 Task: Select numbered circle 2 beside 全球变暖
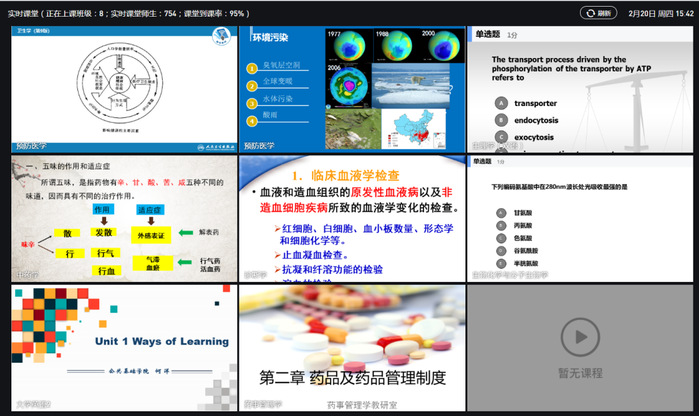click(252, 86)
